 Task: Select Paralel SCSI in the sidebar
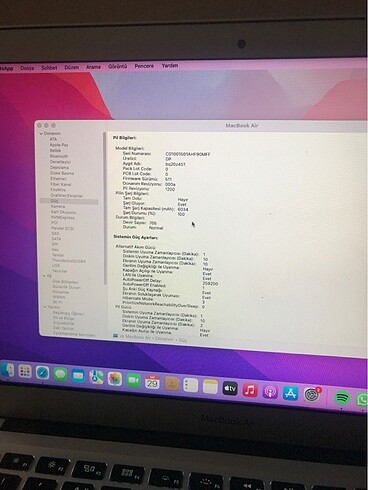click(62, 228)
